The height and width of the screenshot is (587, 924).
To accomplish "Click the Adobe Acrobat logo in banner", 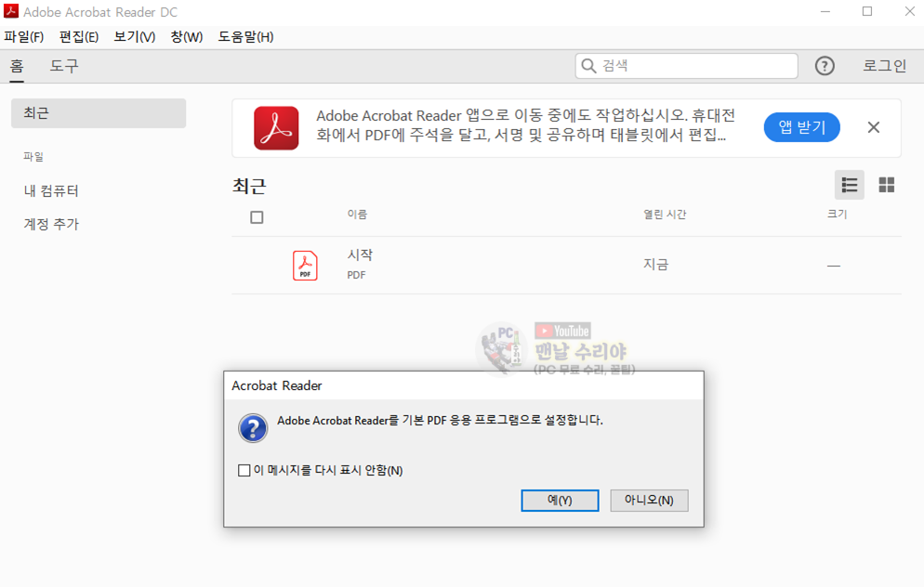I will click(x=276, y=128).
